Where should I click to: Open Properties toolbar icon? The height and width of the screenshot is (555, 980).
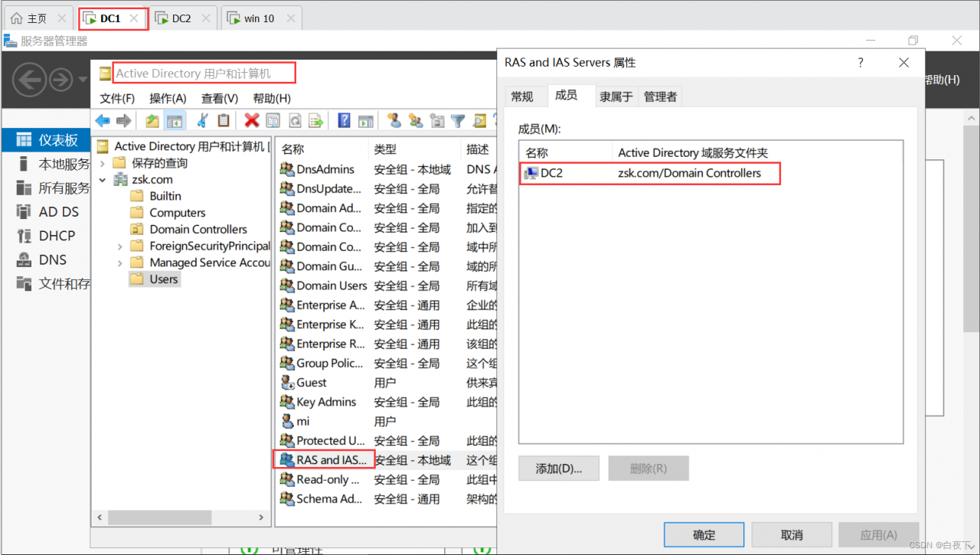point(273,120)
